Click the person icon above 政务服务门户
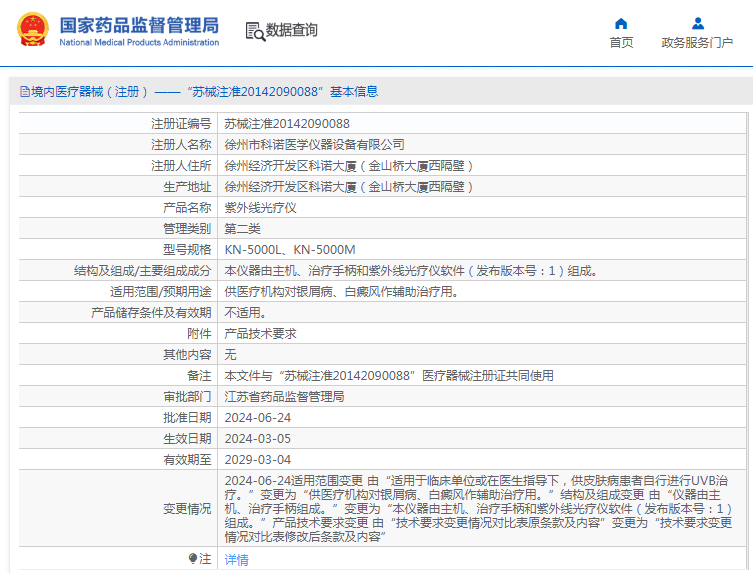 click(697, 23)
